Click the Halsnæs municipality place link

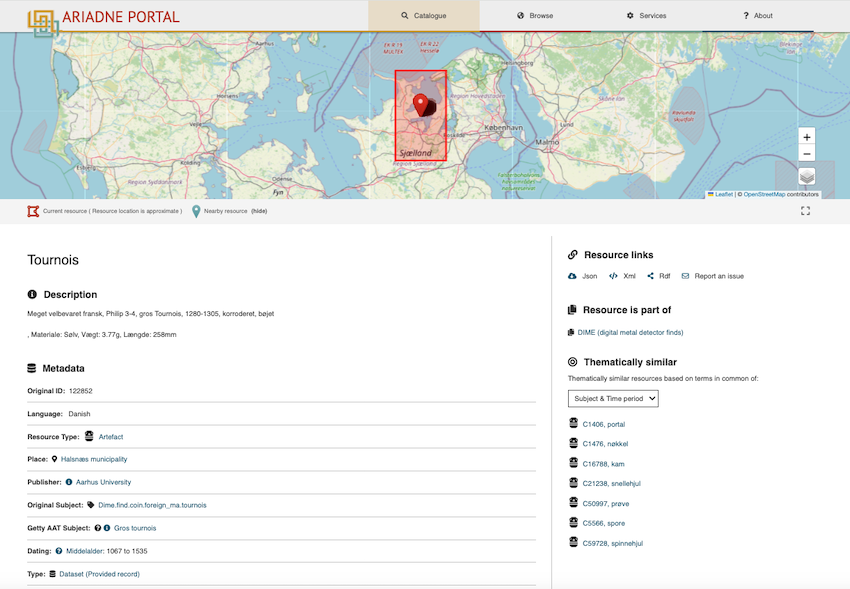(x=94, y=459)
